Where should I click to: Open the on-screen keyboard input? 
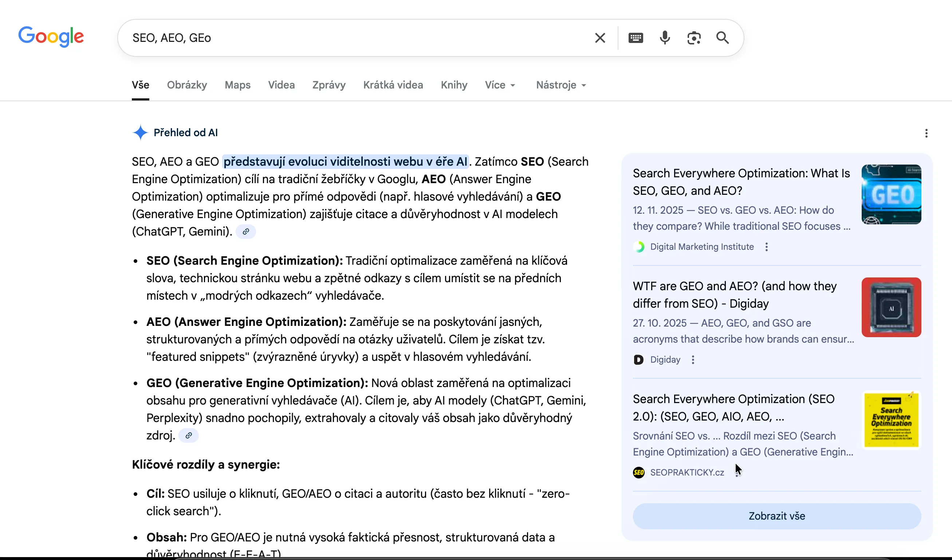[x=636, y=38]
